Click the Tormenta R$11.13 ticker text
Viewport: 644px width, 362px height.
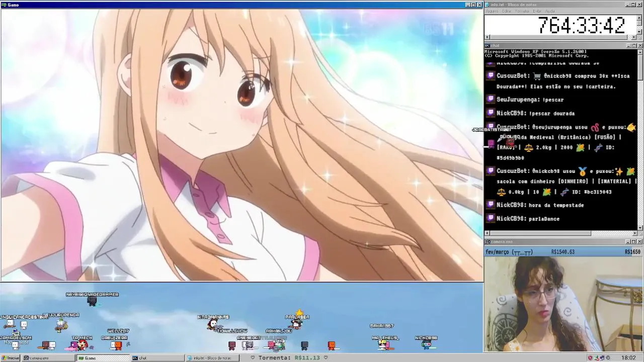[289, 358]
